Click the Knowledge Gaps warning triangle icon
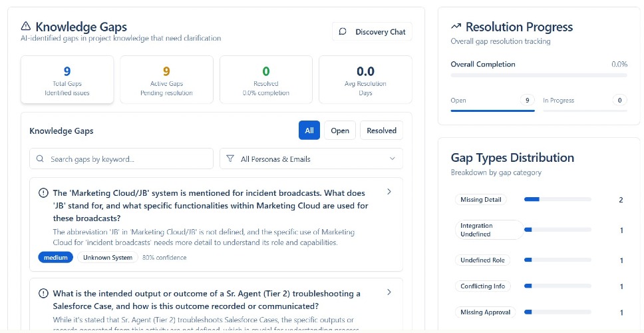The width and height of the screenshot is (644, 333). coord(26,27)
